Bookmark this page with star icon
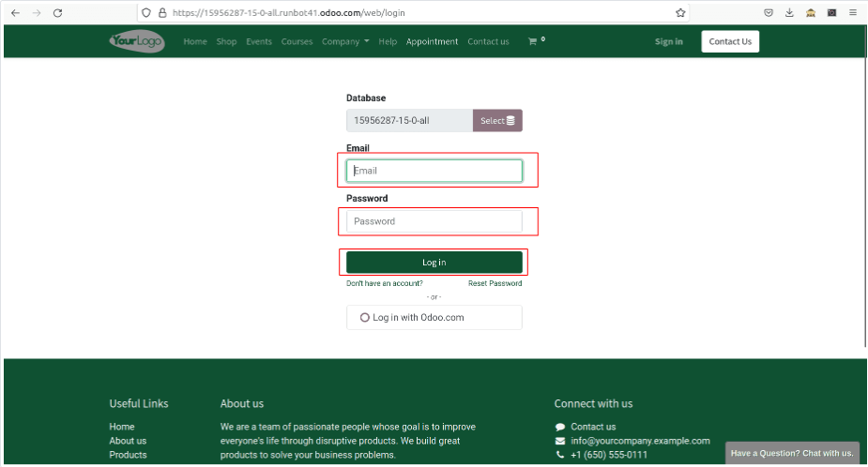The width and height of the screenshot is (868, 467). (680, 13)
